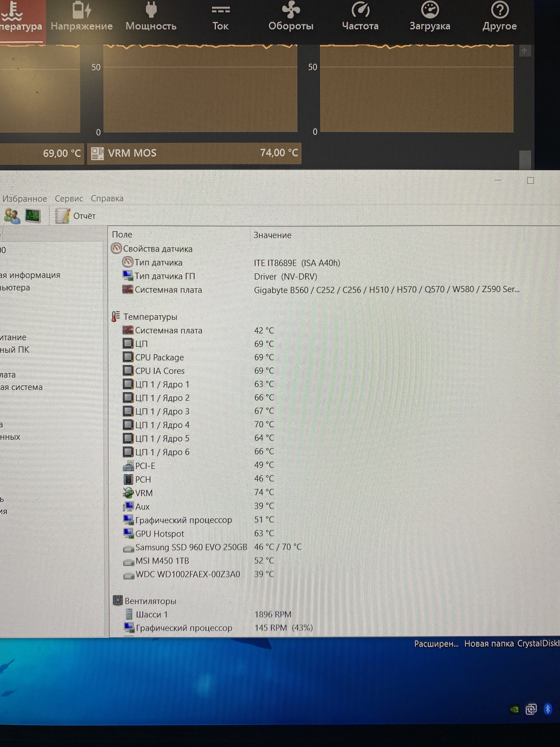
Task: Select the Свойства датчика group row
Action: [151, 249]
